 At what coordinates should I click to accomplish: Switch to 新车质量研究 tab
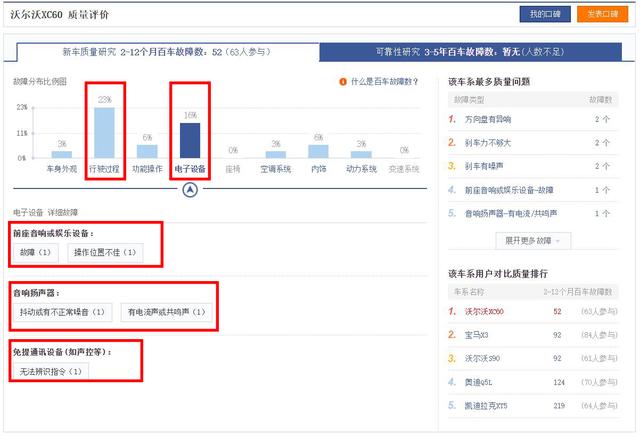pos(167,52)
